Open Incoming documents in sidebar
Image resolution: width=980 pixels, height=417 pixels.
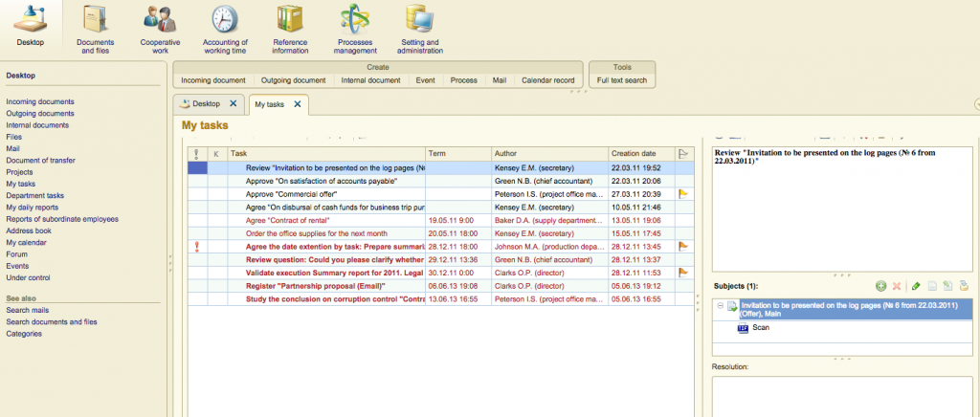click(x=40, y=101)
